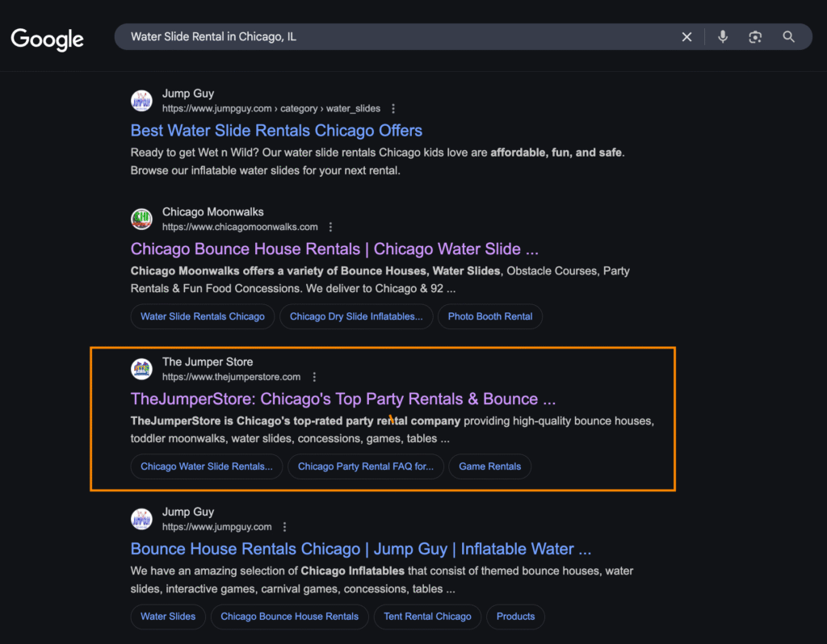Viewport: 827px width, 644px height.
Task: Click The Jumper Store favicon
Action: 141,369
